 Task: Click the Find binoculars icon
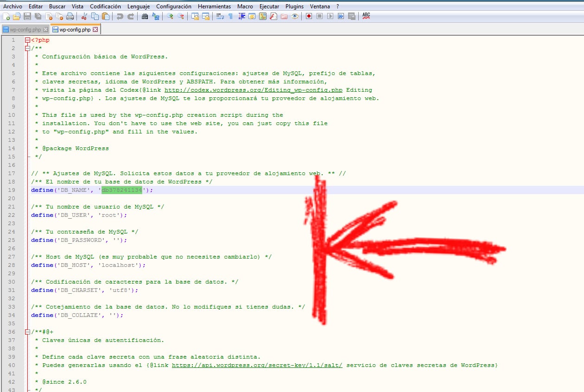(145, 16)
